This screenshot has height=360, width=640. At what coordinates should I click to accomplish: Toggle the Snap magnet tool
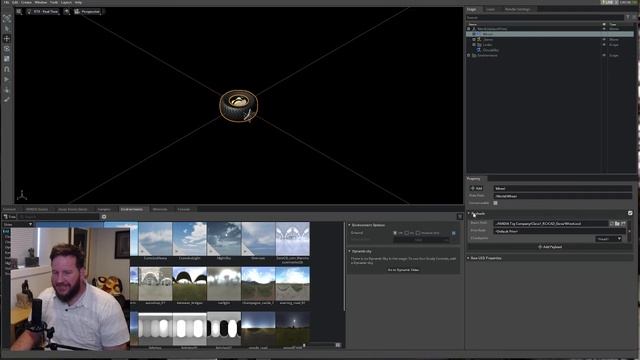pos(7,69)
